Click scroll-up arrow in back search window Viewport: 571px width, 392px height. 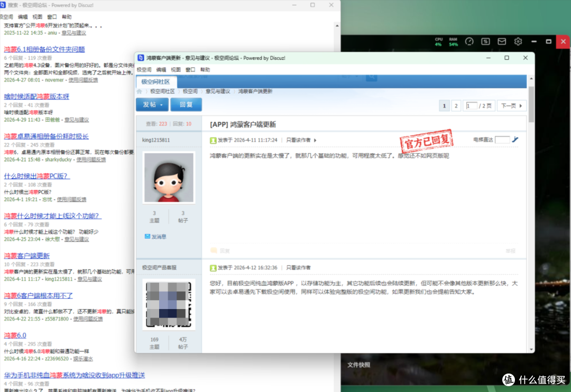tap(337, 26)
